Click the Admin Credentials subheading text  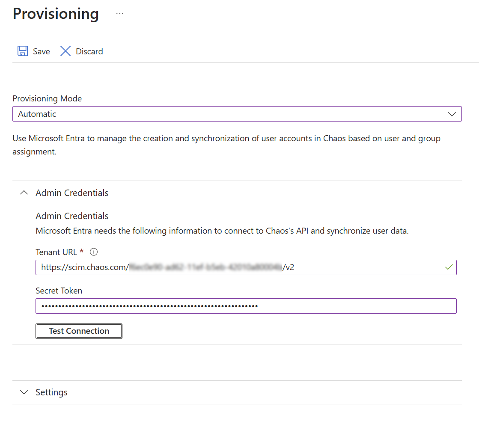pyautogui.click(x=72, y=216)
